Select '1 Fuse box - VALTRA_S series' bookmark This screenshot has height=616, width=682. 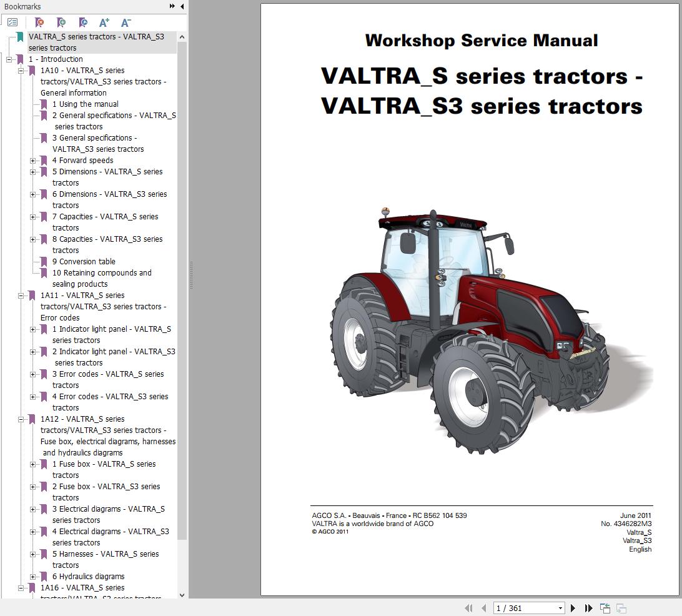click(x=104, y=469)
